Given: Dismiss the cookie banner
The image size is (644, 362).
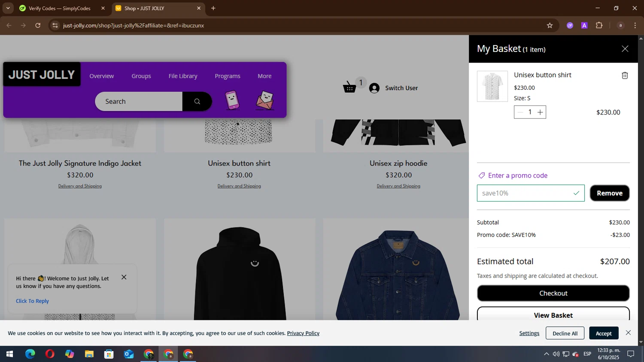Looking at the screenshot, I should tap(629, 333).
